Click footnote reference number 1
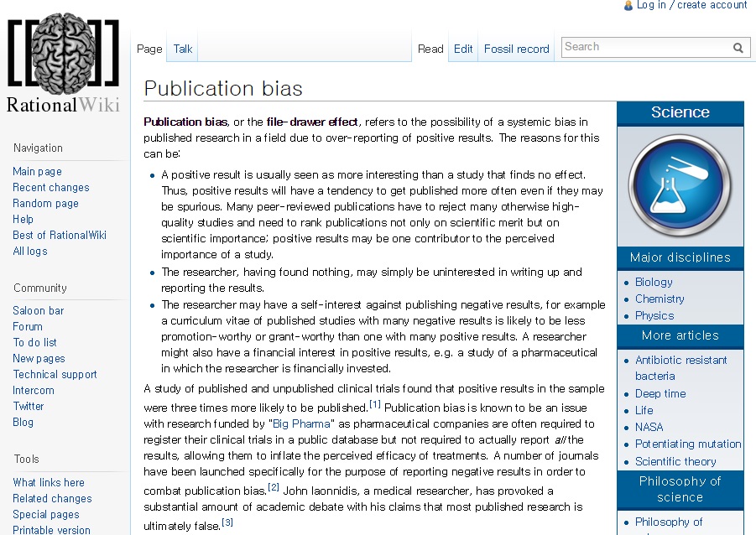 click(375, 404)
